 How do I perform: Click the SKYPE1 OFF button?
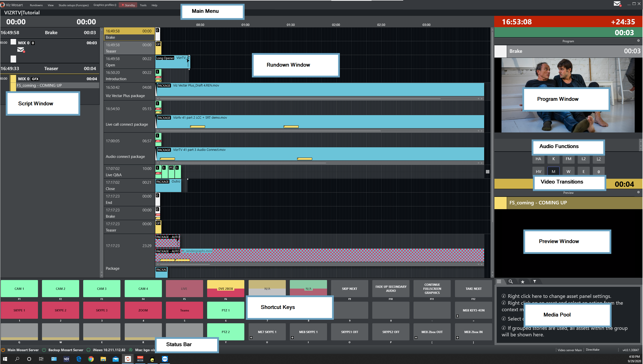[x=350, y=332]
